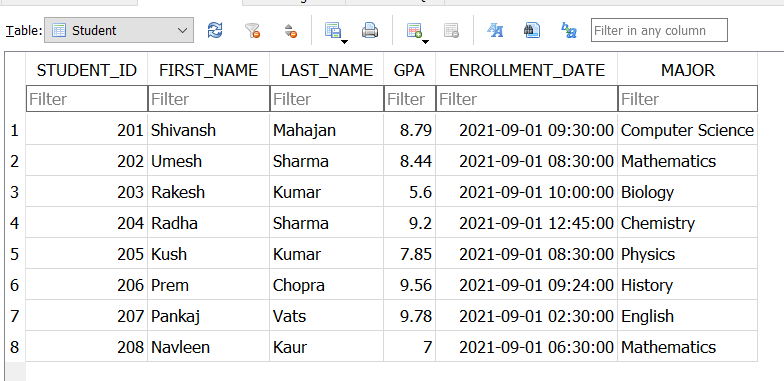Insert a new record in table
This screenshot has height=381, width=784.
point(414,30)
